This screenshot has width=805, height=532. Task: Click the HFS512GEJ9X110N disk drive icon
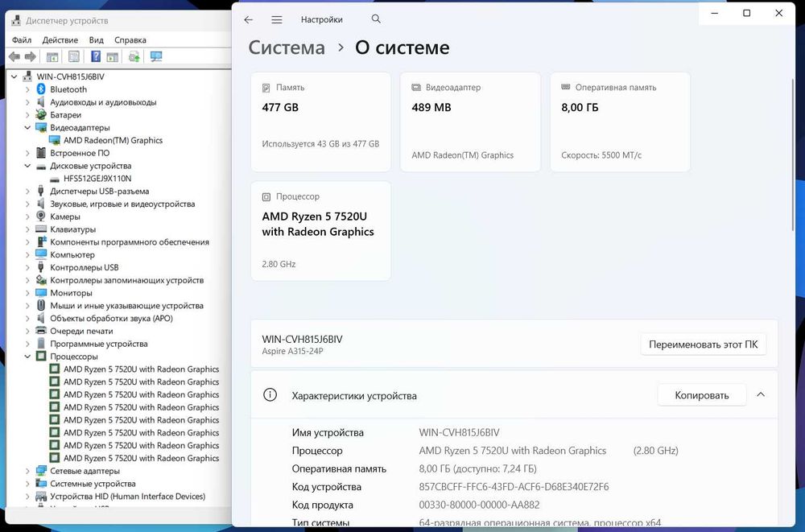(x=55, y=179)
